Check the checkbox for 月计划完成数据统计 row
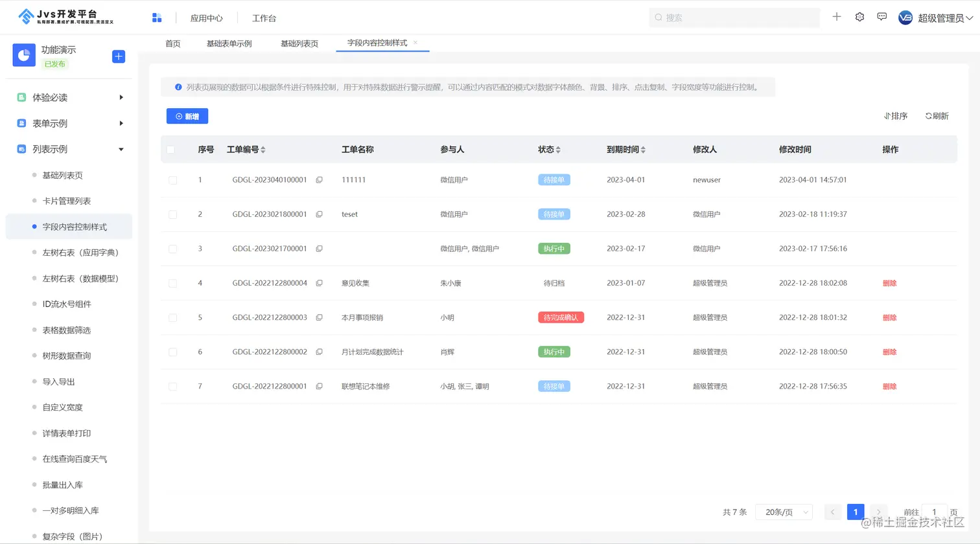 coord(172,352)
